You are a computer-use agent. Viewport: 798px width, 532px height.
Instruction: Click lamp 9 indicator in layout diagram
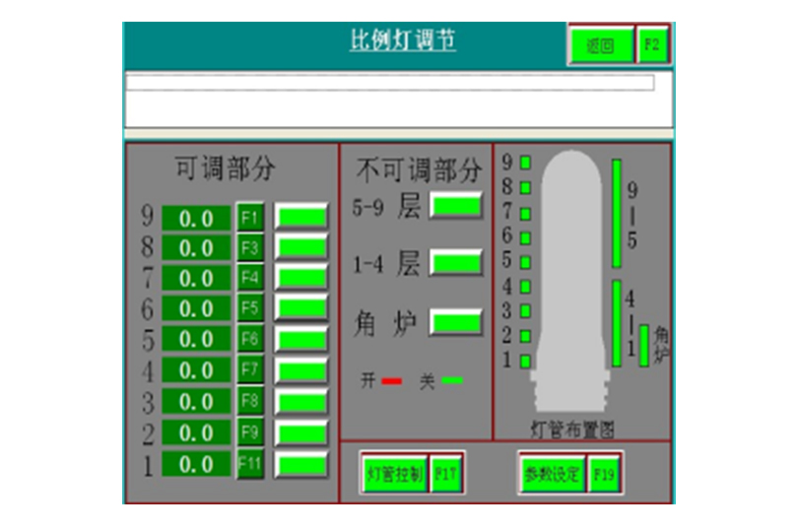[x=525, y=163]
